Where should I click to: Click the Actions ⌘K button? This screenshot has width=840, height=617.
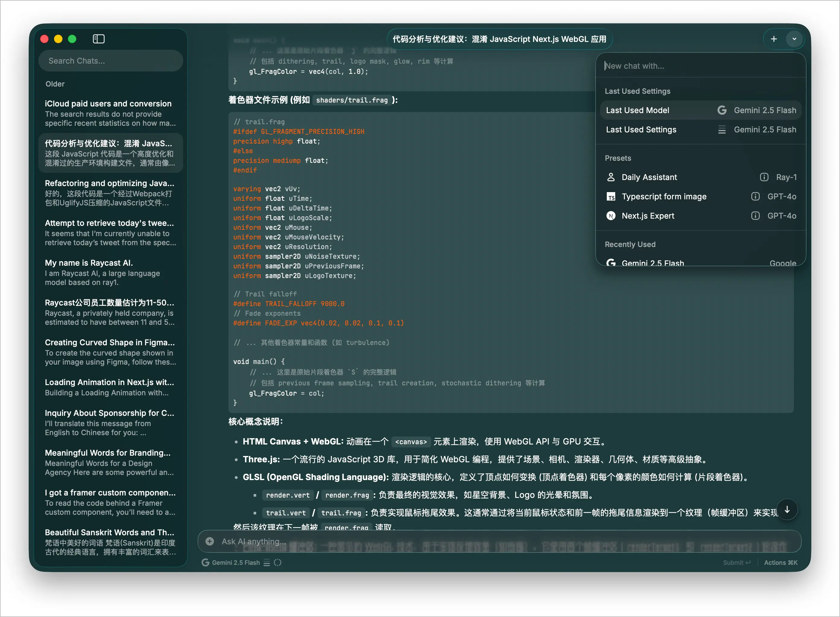(780, 563)
